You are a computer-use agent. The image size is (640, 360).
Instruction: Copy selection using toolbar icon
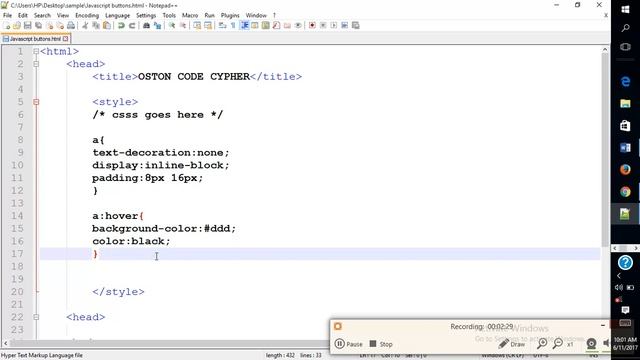click(96, 25)
